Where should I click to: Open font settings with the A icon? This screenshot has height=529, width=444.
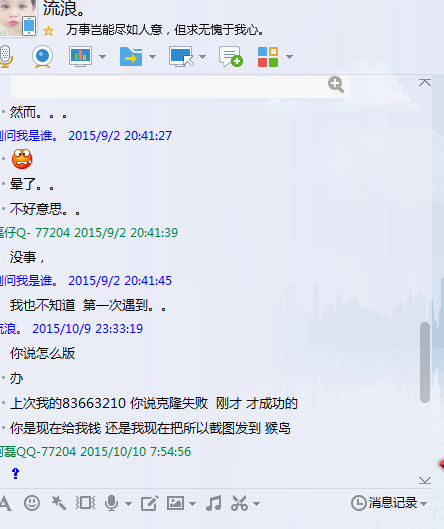(5, 503)
